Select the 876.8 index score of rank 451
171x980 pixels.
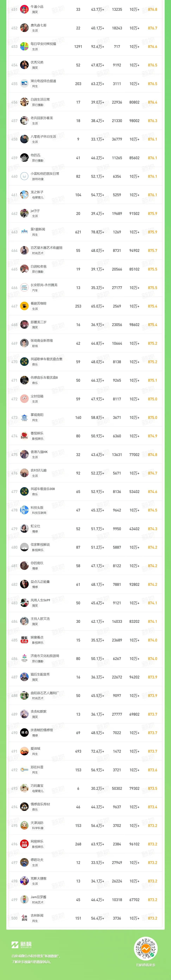[x=152, y=10]
